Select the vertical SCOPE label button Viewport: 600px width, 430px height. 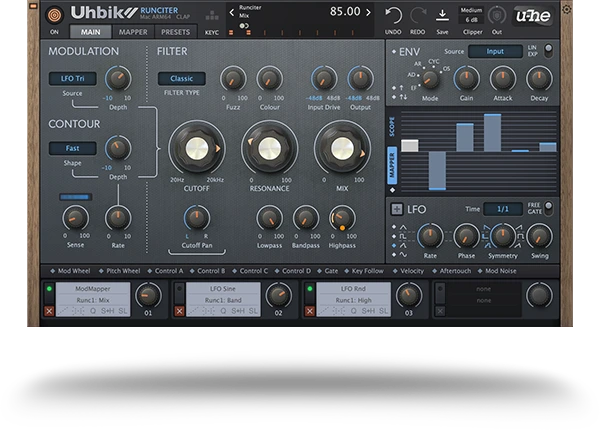[x=392, y=126]
